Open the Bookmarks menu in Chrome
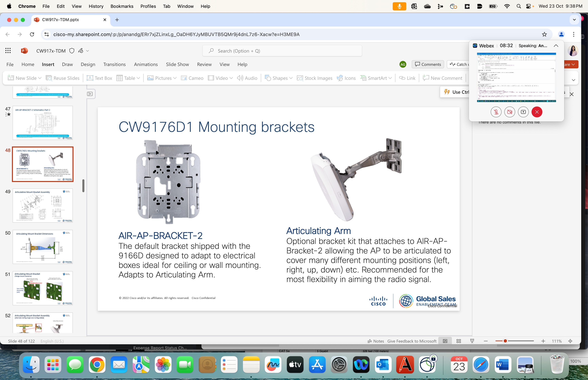Screen dimensions: 588x380 [122, 6]
